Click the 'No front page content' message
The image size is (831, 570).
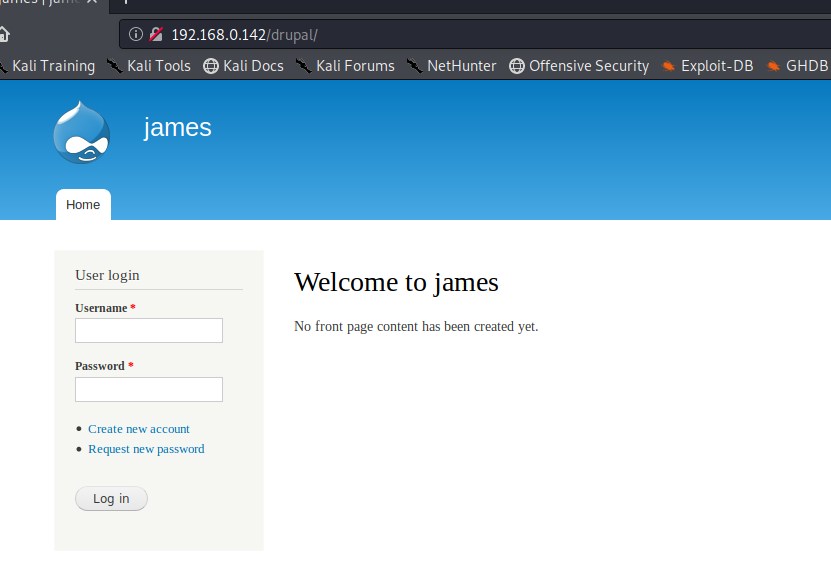click(416, 326)
